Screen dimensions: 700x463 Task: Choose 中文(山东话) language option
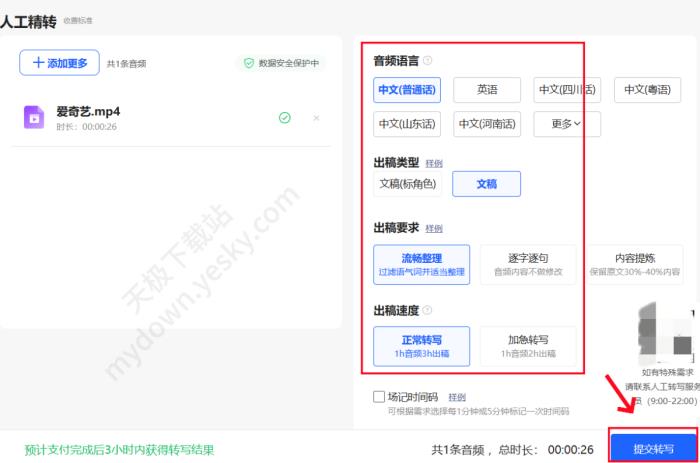407,124
